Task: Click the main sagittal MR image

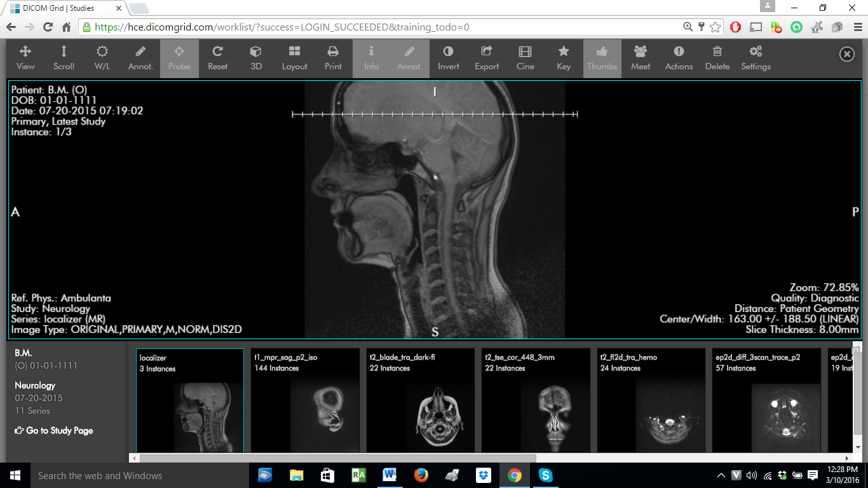Action: pyautogui.click(x=435, y=210)
